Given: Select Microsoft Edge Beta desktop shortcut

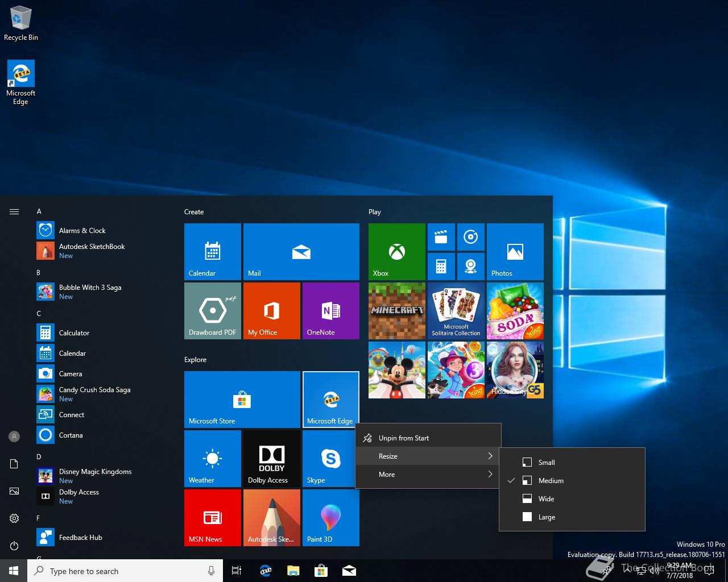Looking at the screenshot, I should point(21,83).
